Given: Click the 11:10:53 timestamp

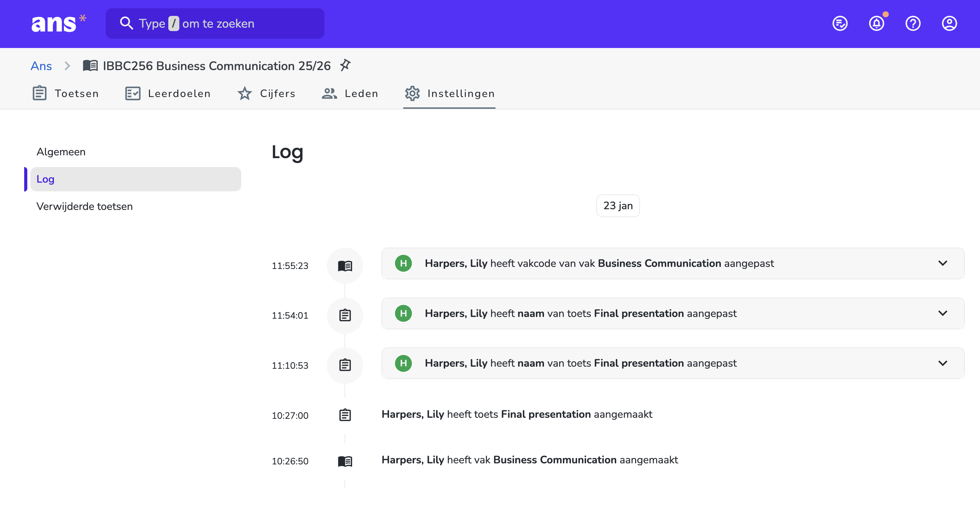Looking at the screenshot, I should [290, 366].
